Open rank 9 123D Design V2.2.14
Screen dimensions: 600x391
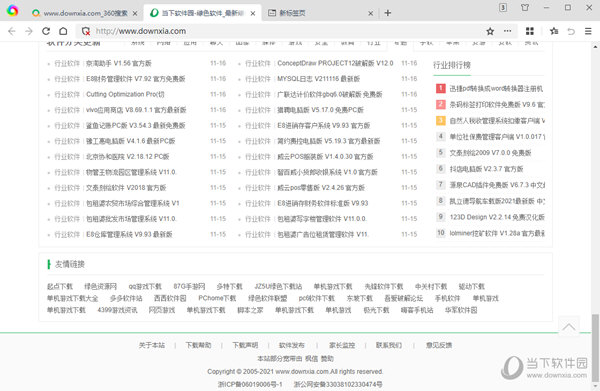pyautogui.click(x=497, y=217)
